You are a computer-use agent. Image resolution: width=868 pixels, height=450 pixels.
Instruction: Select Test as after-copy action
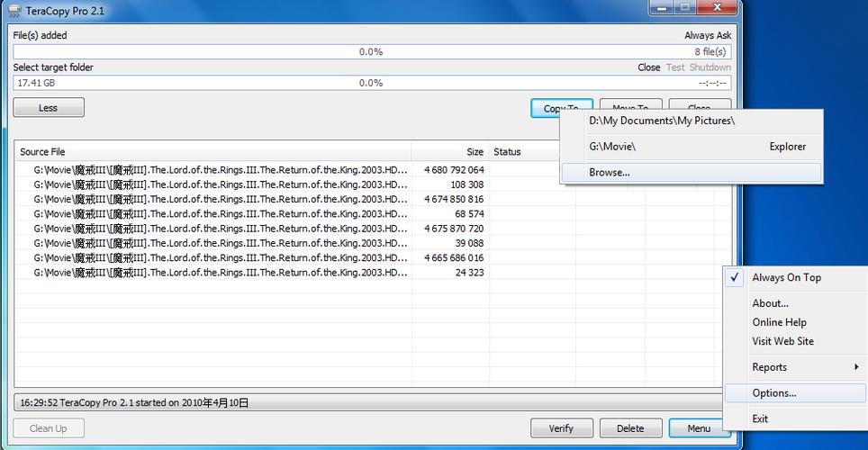coord(674,67)
